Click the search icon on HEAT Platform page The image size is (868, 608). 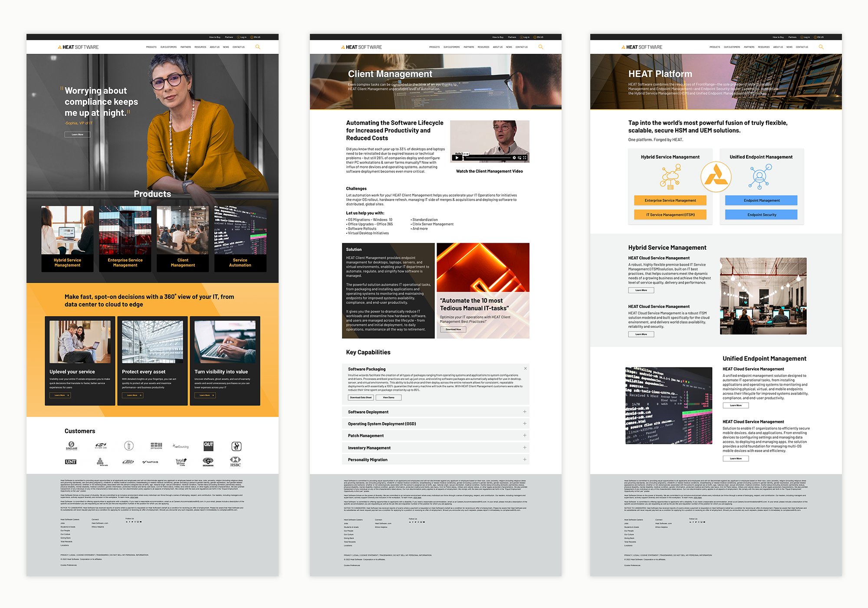[x=821, y=47]
